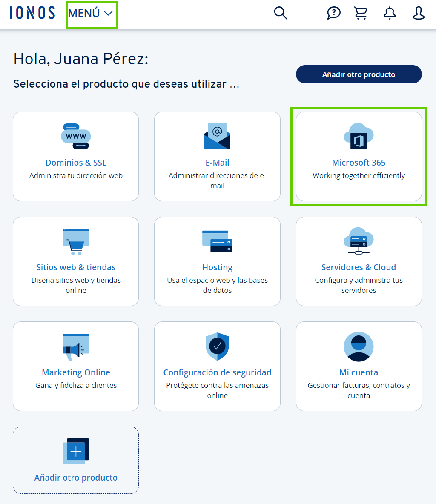Click the megaphone Marketing icon

[76, 347]
